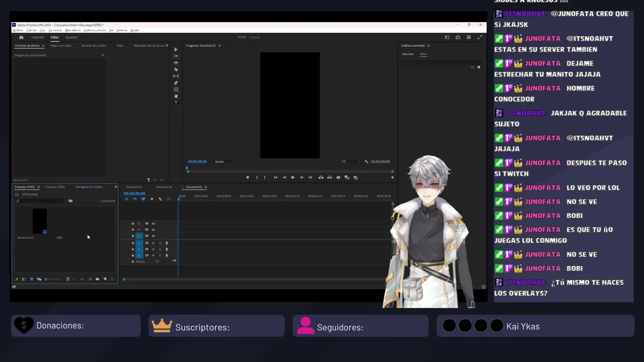
Task: Open the 1/2 playback resolution dropdown
Action: 351,161
